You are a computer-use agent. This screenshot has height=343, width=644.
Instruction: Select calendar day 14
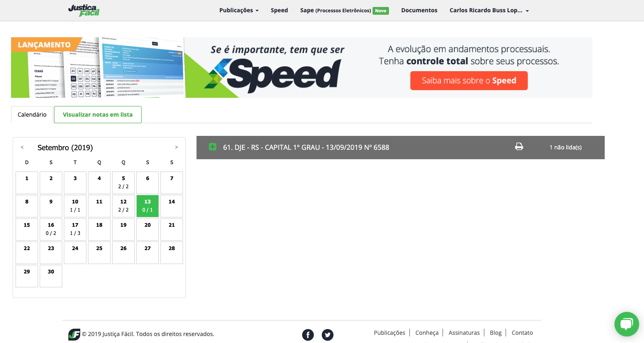pyautogui.click(x=172, y=206)
